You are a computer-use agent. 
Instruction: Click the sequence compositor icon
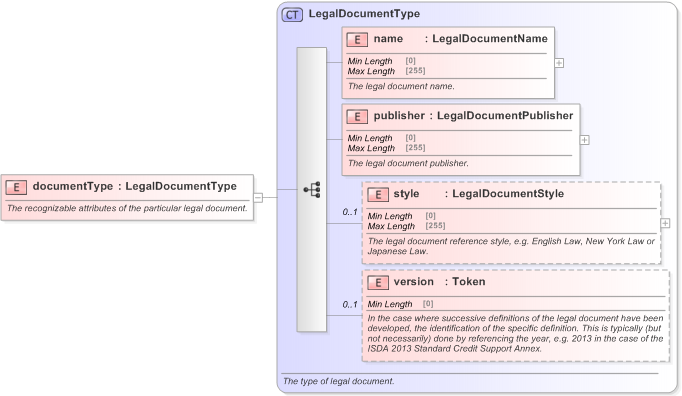[x=312, y=190]
